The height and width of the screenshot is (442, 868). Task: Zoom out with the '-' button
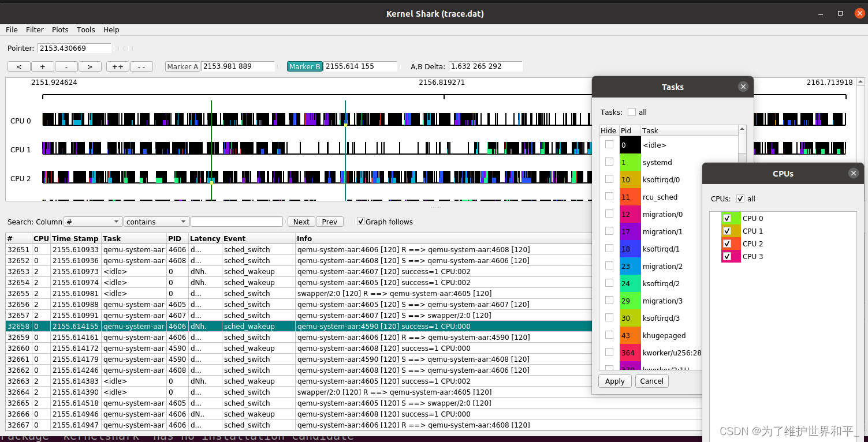(x=66, y=66)
